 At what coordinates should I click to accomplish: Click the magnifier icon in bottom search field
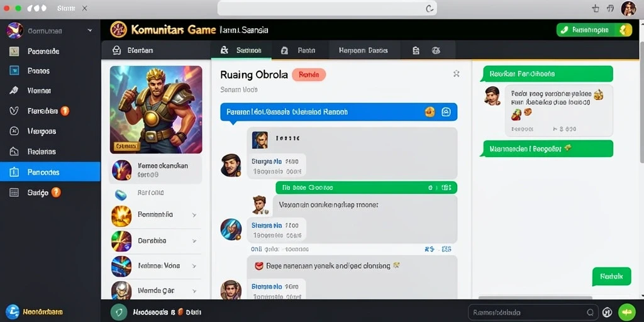coord(590,312)
